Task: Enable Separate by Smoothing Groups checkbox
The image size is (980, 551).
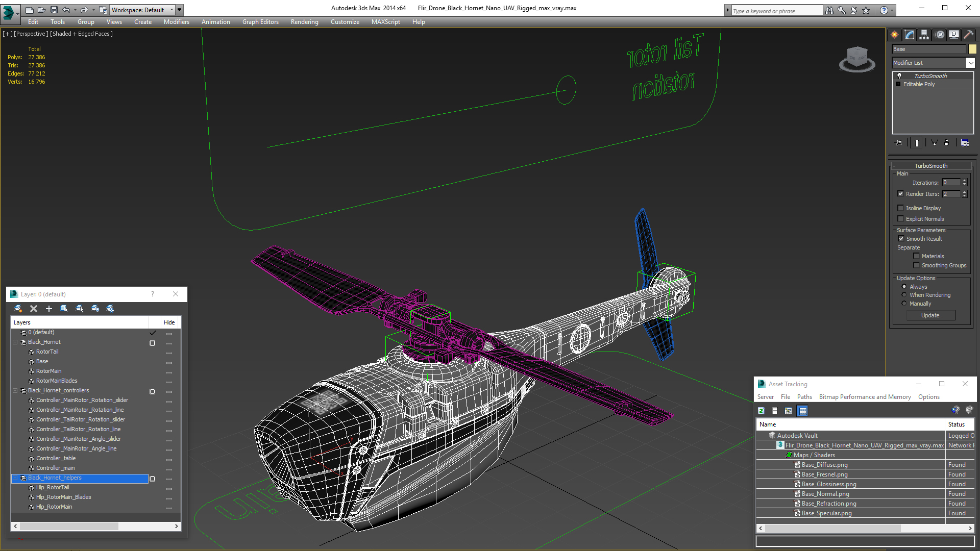Action: pos(916,265)
